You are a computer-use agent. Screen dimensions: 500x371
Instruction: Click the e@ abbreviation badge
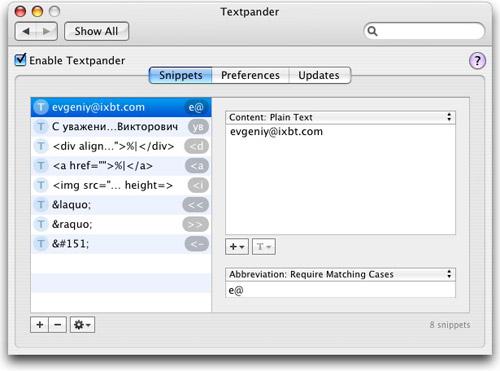[x=196, y=107]
